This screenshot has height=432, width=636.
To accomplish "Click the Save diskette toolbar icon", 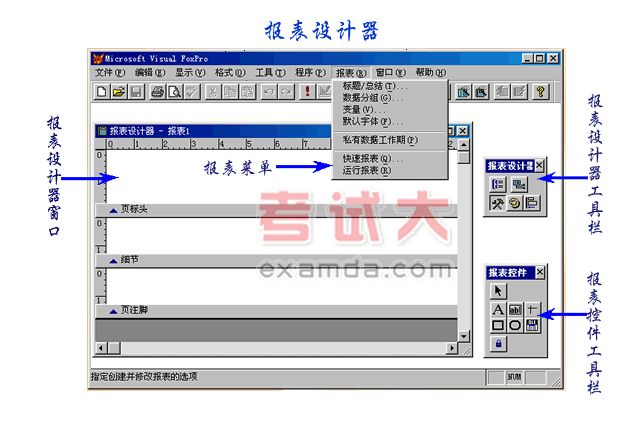I will [x=136, y=92].
